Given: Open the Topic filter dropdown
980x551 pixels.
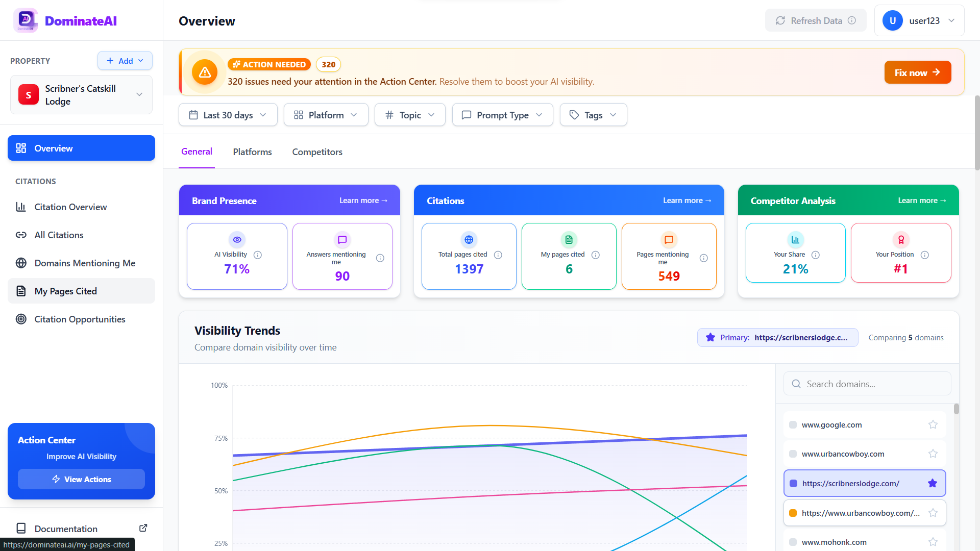Looking at the screenshot, I should tap(410, 115).
